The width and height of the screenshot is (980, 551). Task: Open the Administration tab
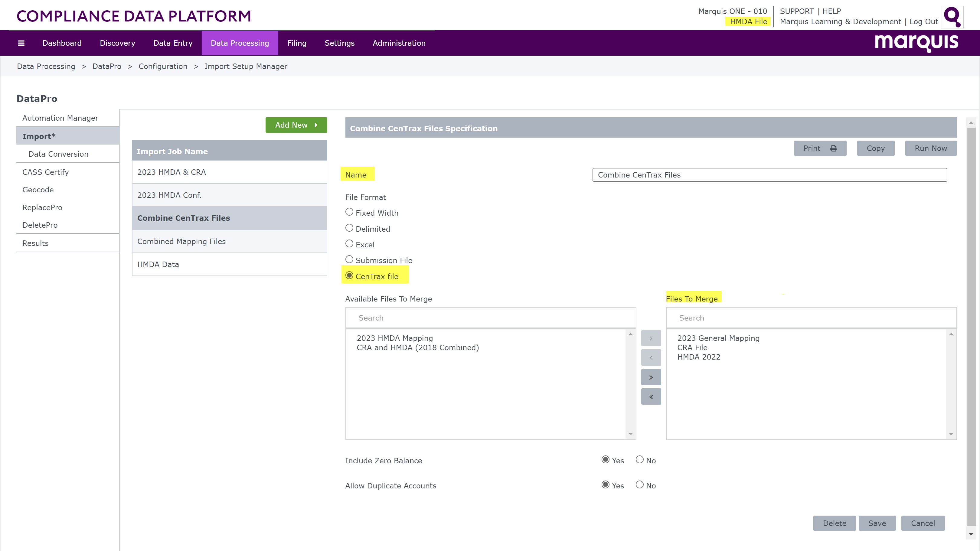399,43
